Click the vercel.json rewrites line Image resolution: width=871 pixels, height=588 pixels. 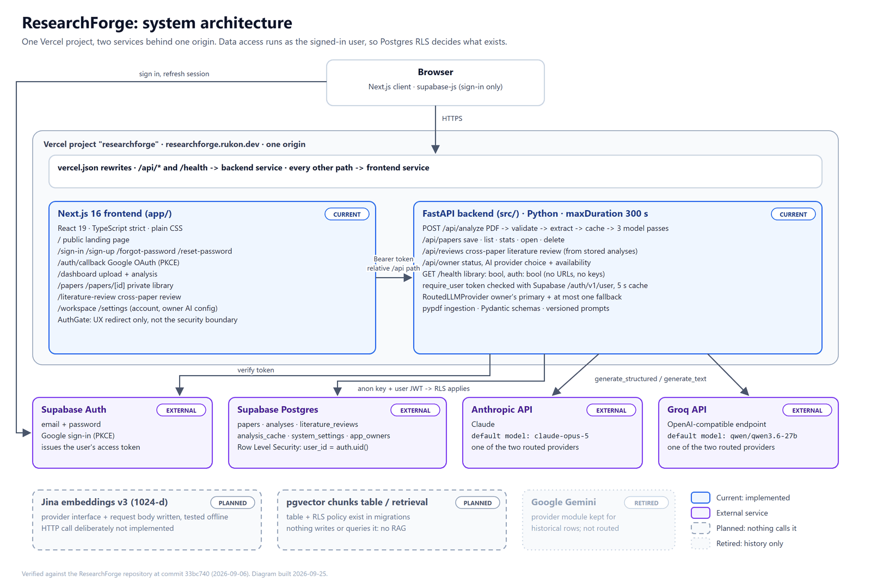click(x=243, y=168)
